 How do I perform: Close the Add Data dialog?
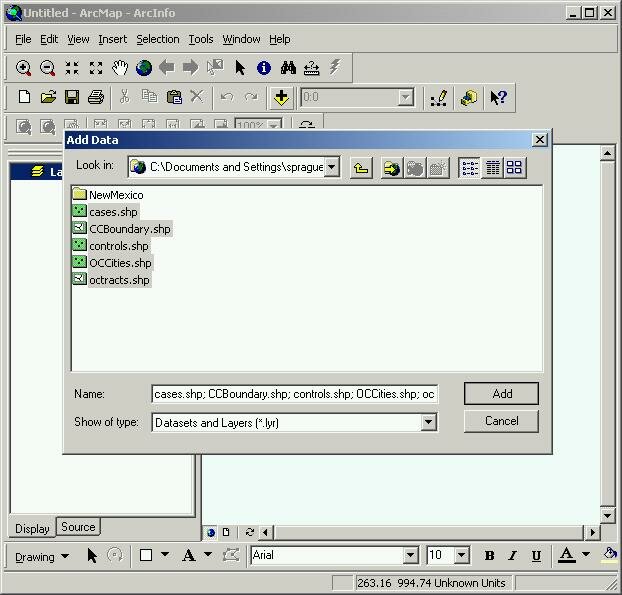point(540,140)
